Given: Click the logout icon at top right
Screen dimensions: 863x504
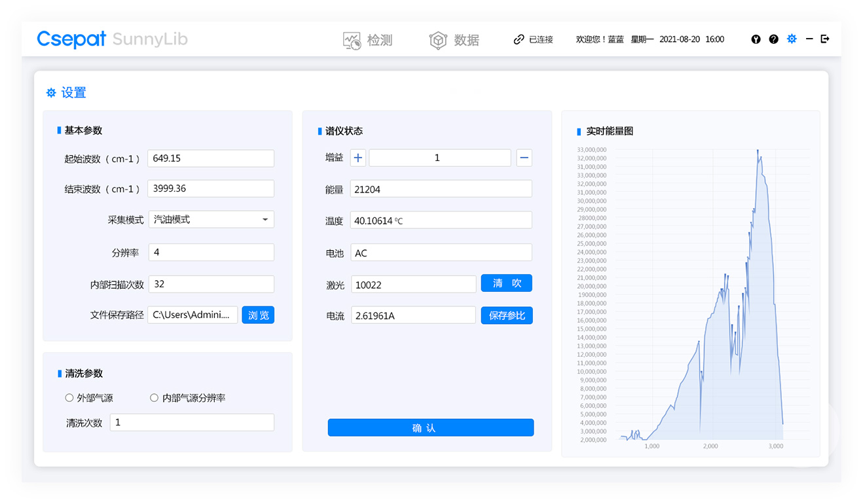Looking at the screenshot, I should coord(824,39).
